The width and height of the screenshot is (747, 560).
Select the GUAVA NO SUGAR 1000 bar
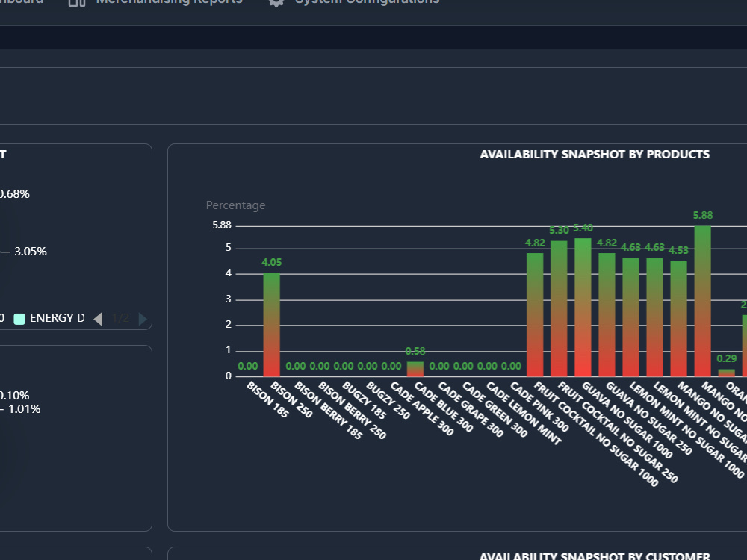click(x=583, y=307)
